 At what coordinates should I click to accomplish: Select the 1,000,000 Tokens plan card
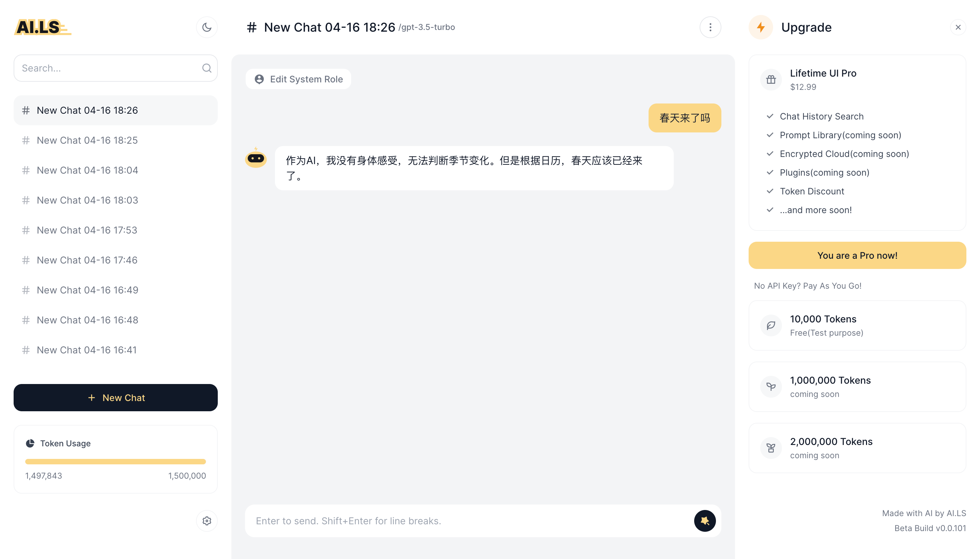click(x=857, y=387)
